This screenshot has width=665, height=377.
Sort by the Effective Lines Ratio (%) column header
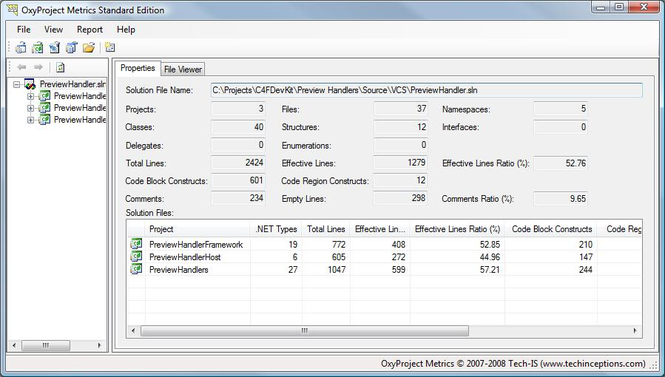pyautogui.click(x=458, y=229)
